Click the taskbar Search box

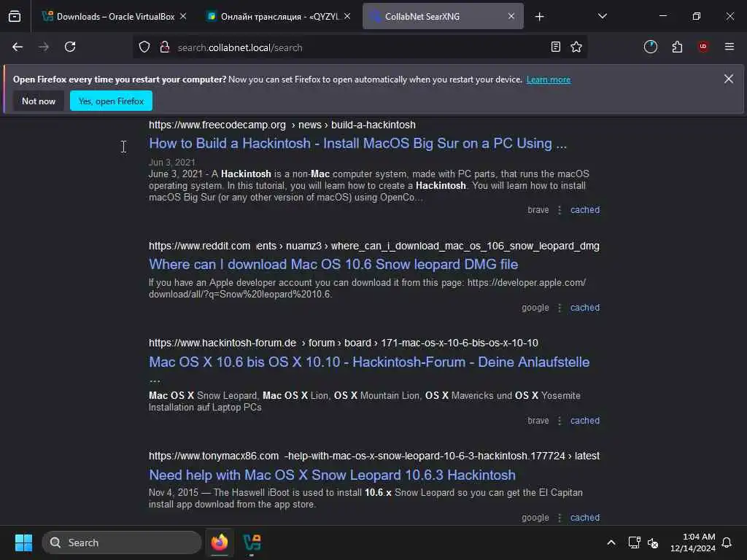point(122,542)
